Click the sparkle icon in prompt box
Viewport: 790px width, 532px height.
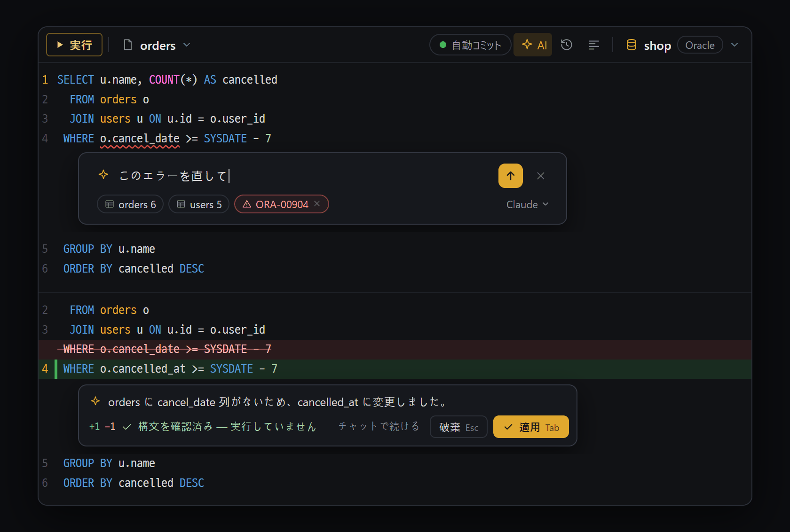pos(103,175)
